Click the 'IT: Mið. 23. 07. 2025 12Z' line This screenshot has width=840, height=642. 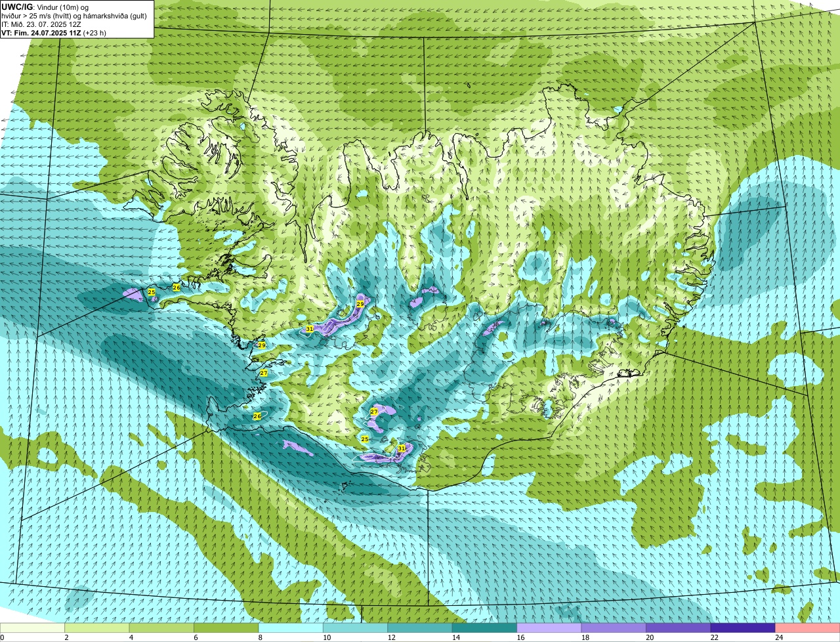pos(41,24)
